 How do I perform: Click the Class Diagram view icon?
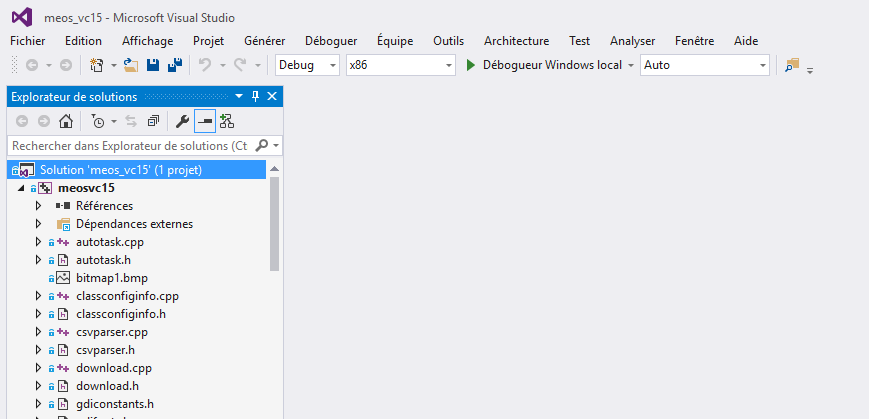(x=227, y=121)
